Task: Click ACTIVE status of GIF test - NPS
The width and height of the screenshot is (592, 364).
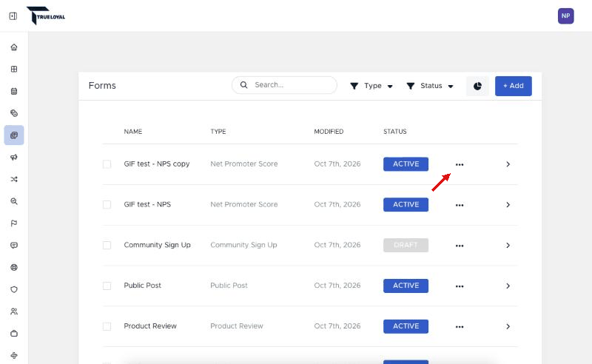Action: pyautogui.click(x=406, y=205)
